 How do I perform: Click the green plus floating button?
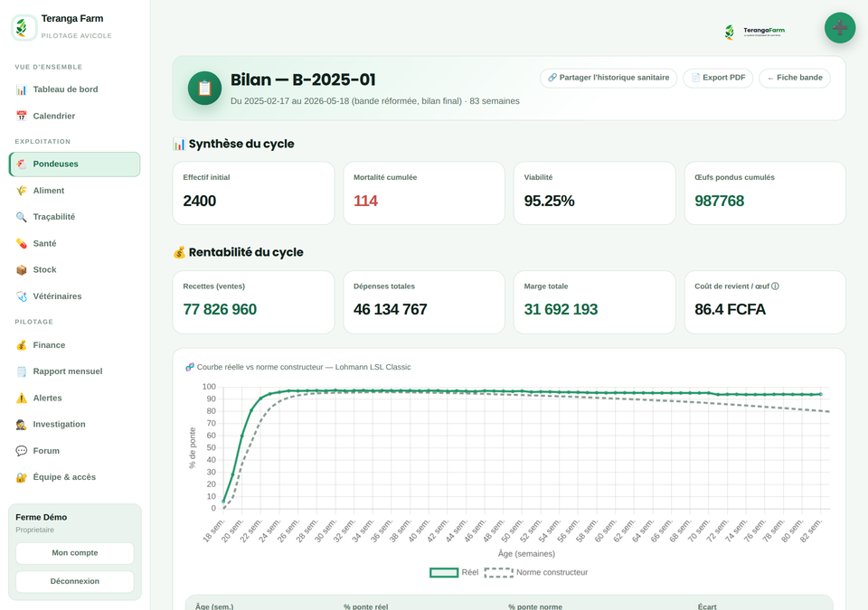pos(840,28)
